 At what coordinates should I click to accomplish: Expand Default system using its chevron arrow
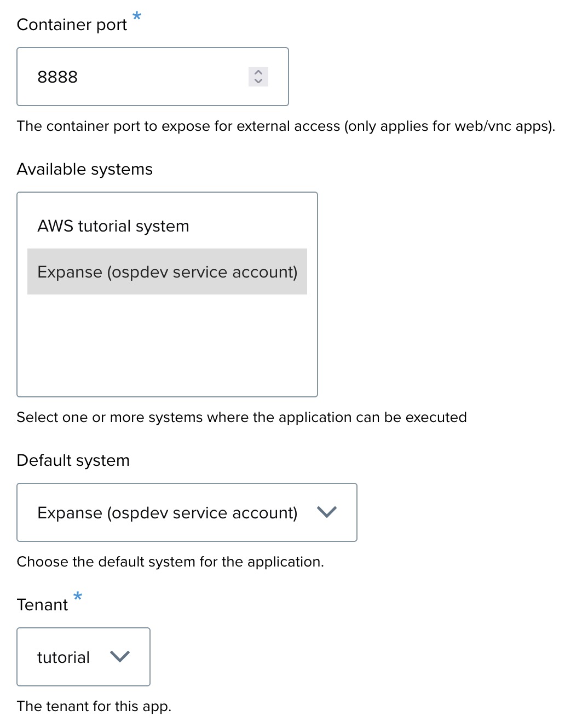tap(326, 512)
